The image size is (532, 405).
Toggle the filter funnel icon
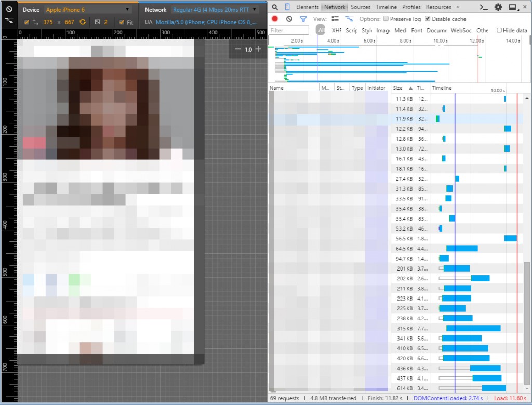303,19
